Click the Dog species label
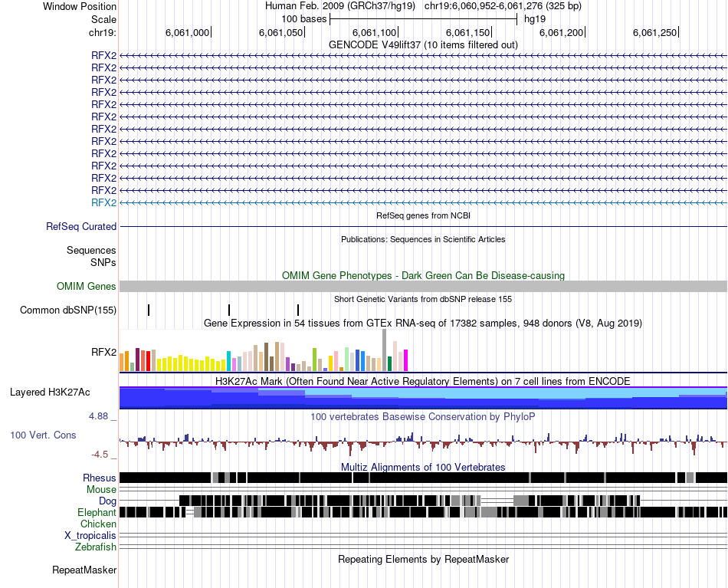 [107, 501]
